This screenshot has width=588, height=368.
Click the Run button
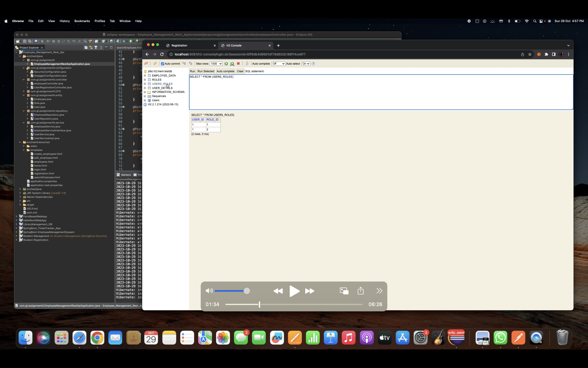pyautogui.click(x=192, y=71)
